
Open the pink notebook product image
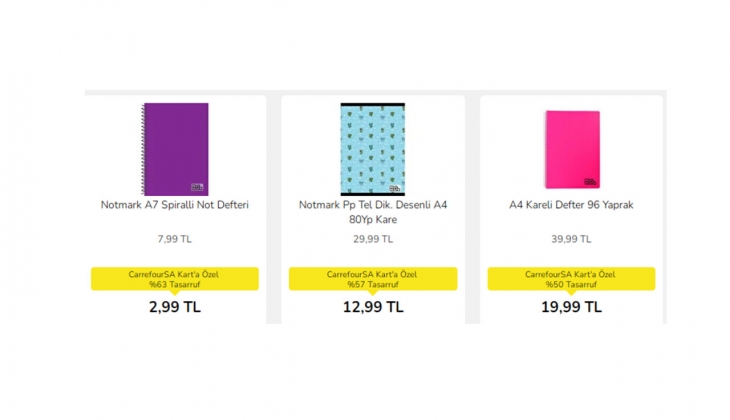571,146
